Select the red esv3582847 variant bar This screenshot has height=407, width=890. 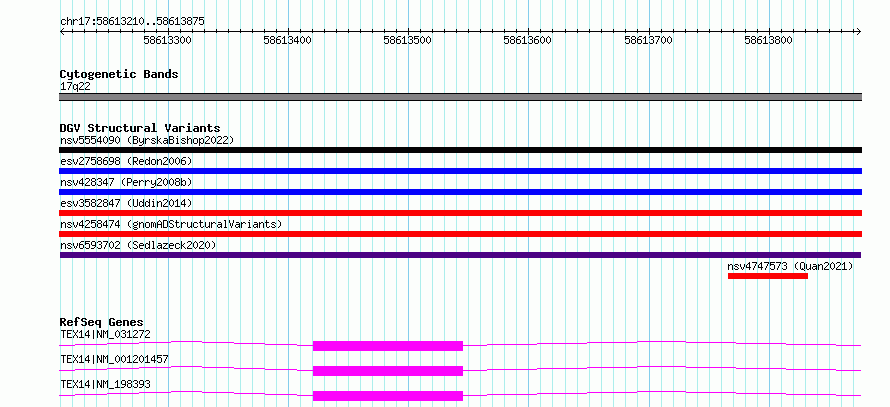460,213
